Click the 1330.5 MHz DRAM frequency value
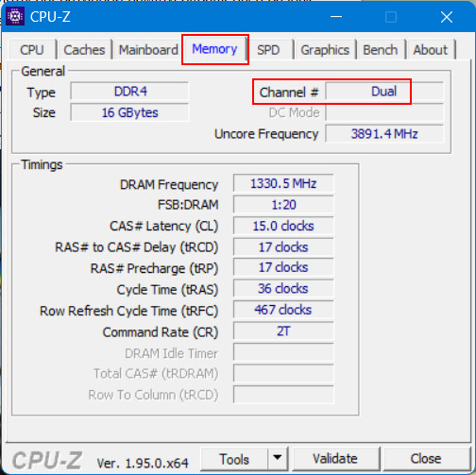This screenshot has height=475, width=476. pos(283,183)
